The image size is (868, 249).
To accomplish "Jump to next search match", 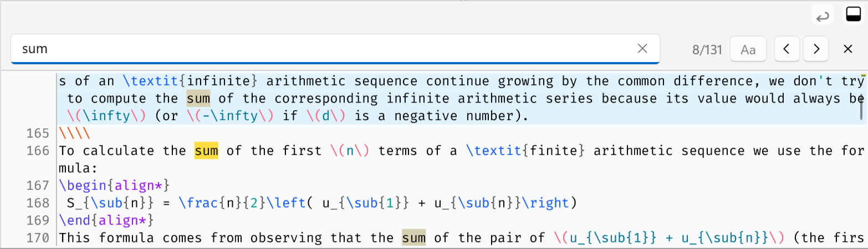I will point(816,49).
